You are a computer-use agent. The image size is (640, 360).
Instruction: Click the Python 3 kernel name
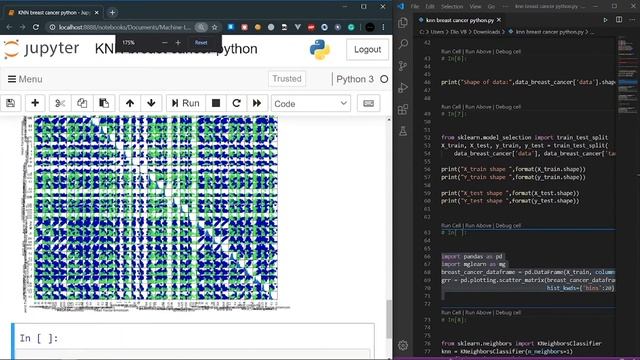coord(355,79)
